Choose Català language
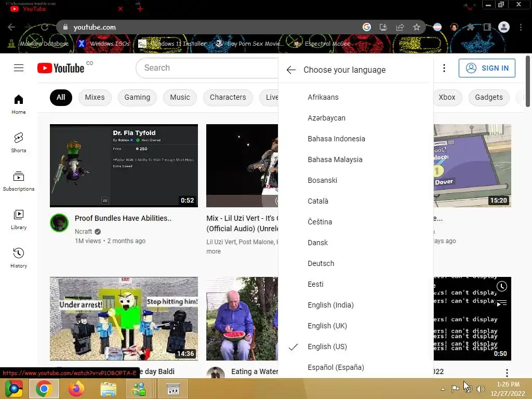 point(355,201)
